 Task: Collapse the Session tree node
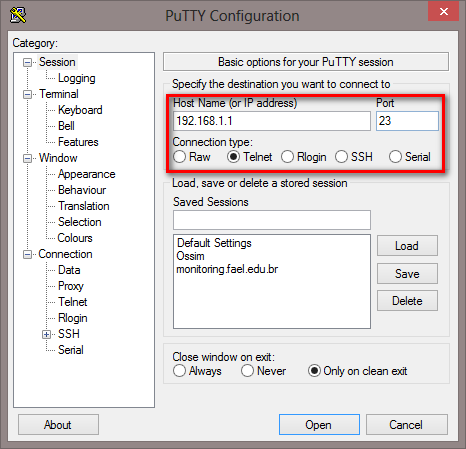[x=27, y=62]
